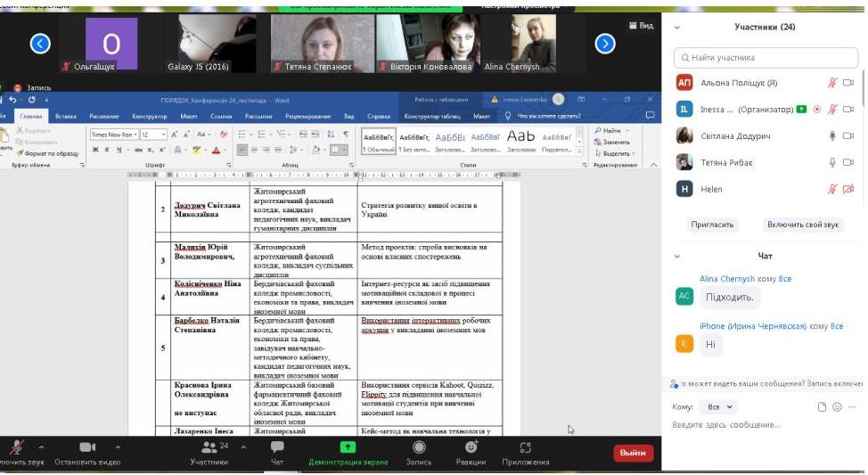The image size is (868, 475).
Task: Toggle microphone icon for Альона Поліщук
Action: tap(832, 83)
